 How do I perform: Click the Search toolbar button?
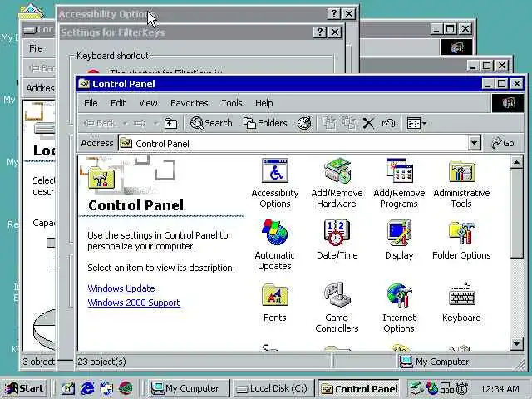[x=211, y=123]
